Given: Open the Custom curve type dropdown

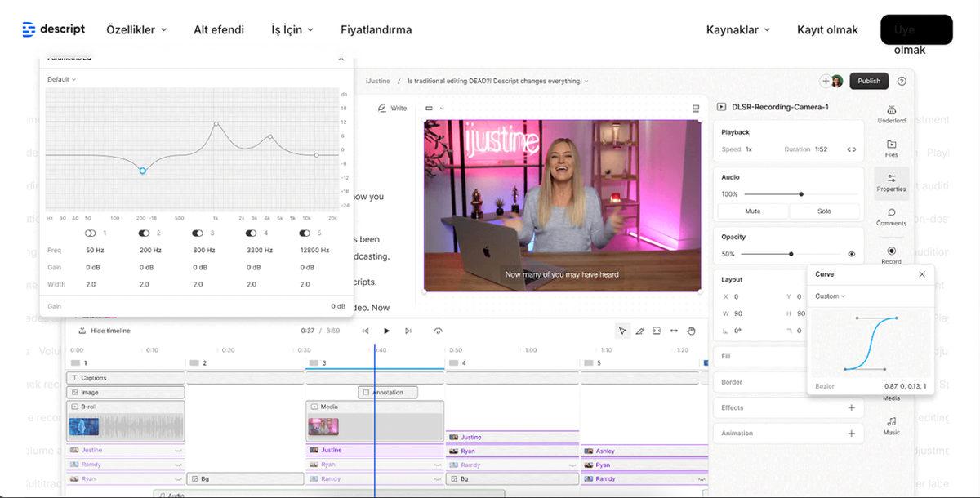Looking at the screenshot, I should [831, 296].
